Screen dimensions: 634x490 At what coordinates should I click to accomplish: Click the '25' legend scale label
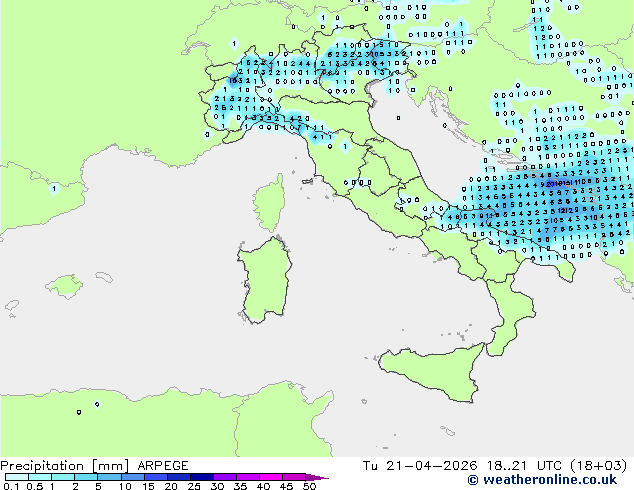coord(194,486)
